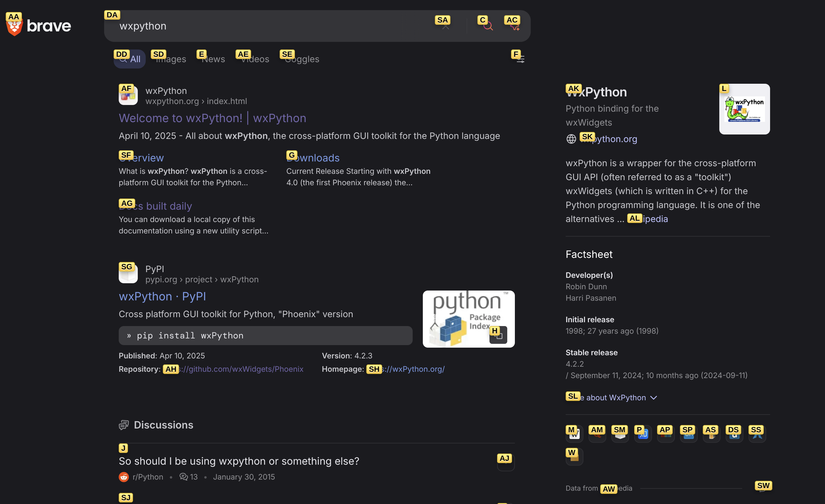The image size is (825, 504).
Task: Click the Reddit icon beside r/Python
Action: 124,477
